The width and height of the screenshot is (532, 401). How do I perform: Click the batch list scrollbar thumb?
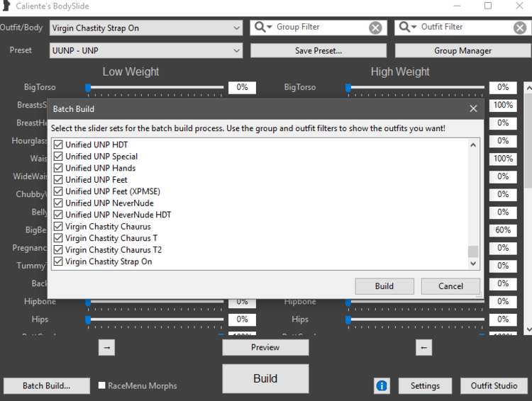(473, 252)
